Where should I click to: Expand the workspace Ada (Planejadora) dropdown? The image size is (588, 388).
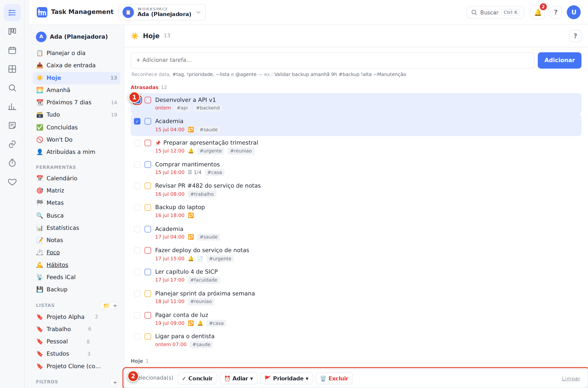click(x=162, y=12)
